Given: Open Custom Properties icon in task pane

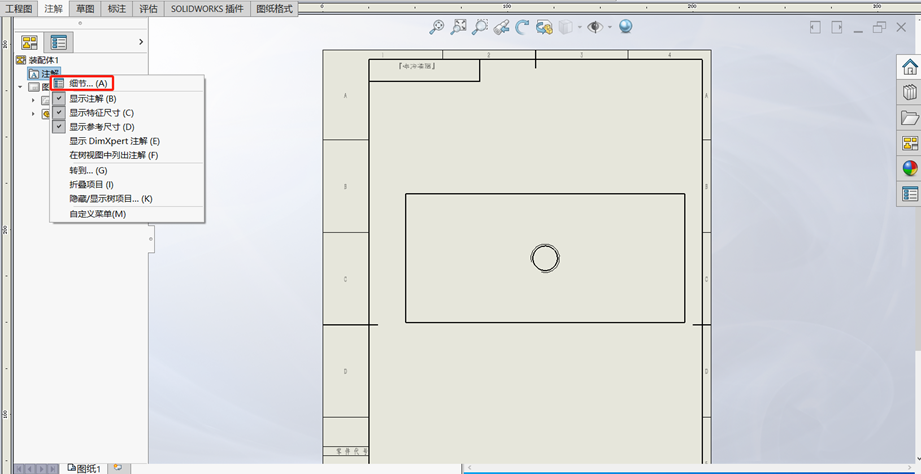Looking at the screenshot, I should 909,193.
